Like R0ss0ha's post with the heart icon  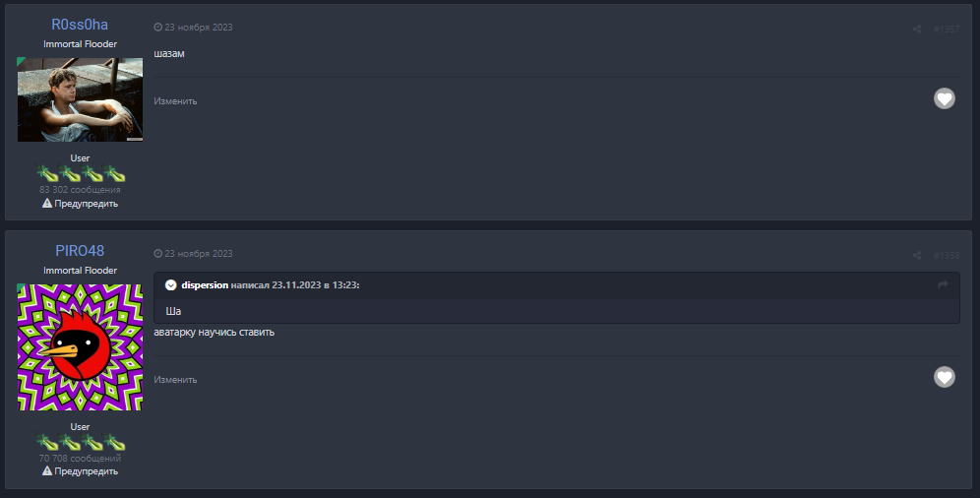945,98
